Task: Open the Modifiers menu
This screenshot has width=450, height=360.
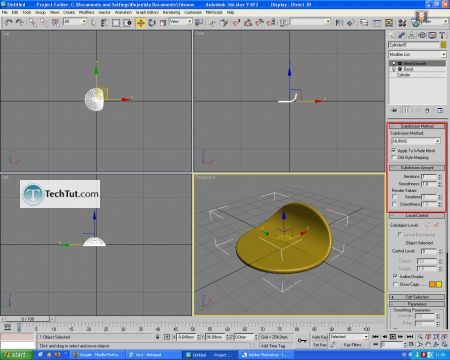Action: [87, 12]
